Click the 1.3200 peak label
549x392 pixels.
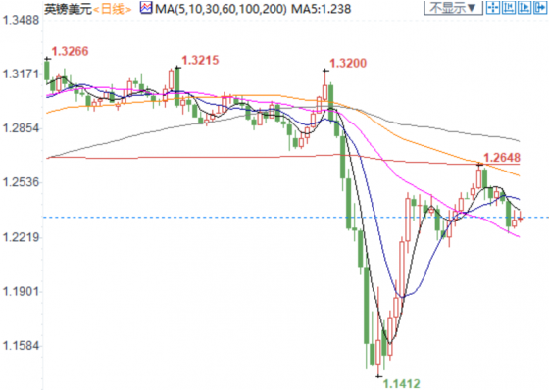click(348, 64)
